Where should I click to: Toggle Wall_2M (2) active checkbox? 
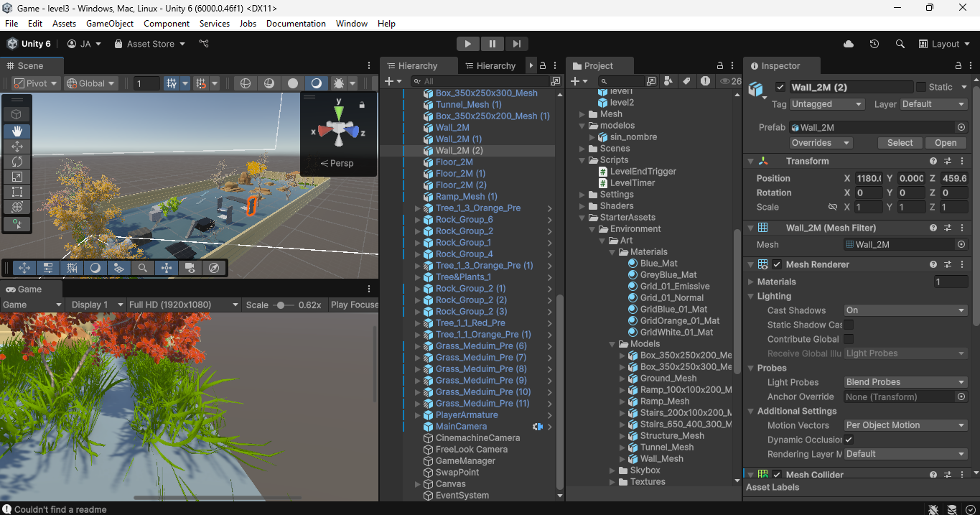(x=780, y=88)
